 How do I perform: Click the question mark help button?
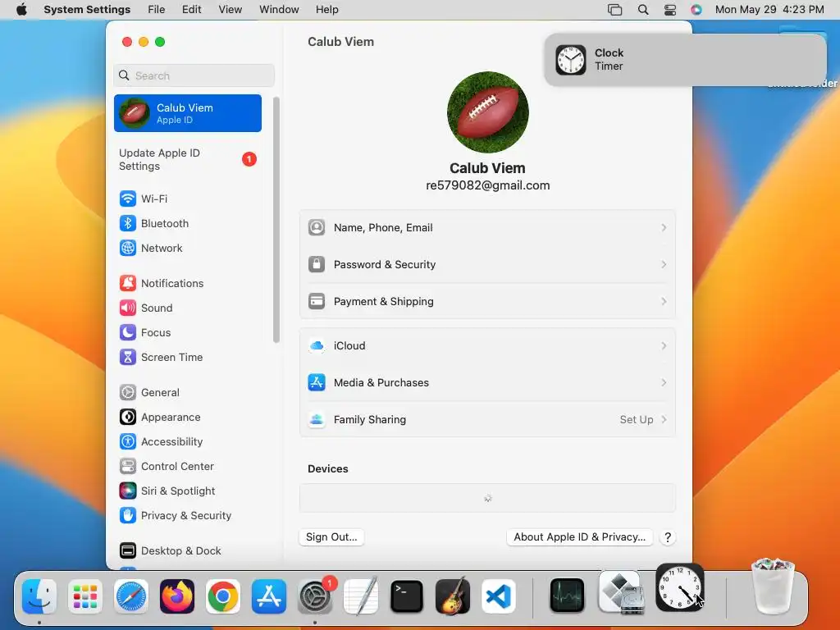click(668, 537)
